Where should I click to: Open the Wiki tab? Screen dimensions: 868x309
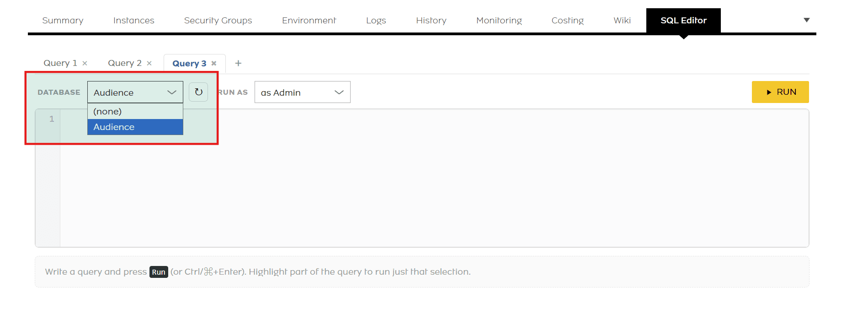pyautogui.click(x=622, y=20)
